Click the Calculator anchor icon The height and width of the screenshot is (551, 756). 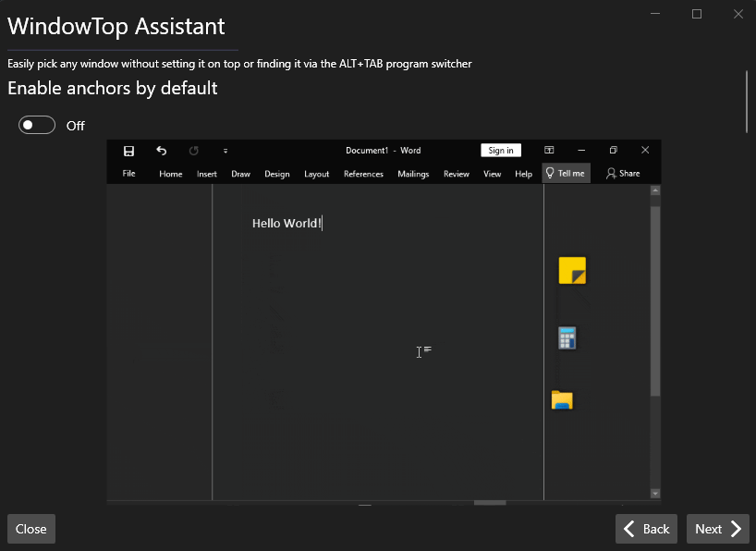(x=567, y=337)
